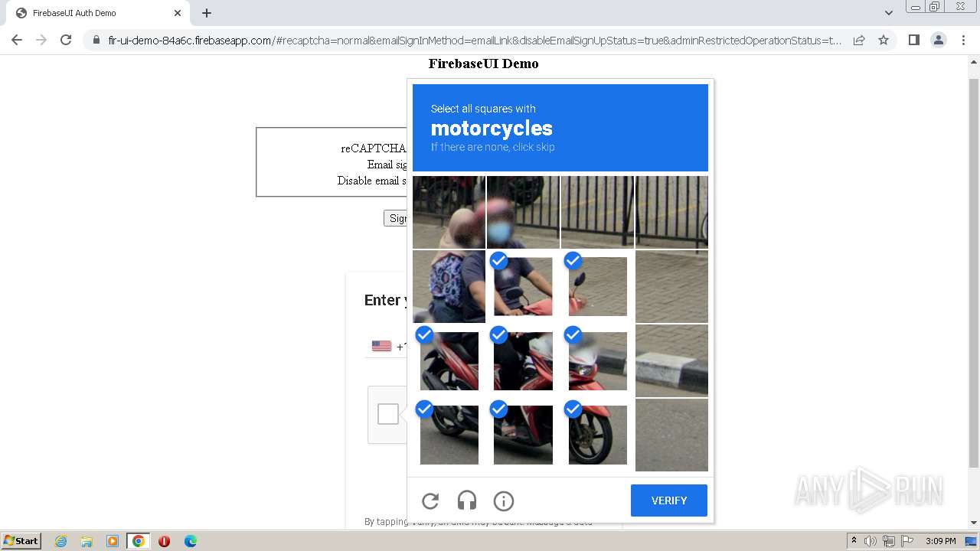This screenshot has width=980, height=551.
Task: Click lock site-info icon
Action: [96, 41]
